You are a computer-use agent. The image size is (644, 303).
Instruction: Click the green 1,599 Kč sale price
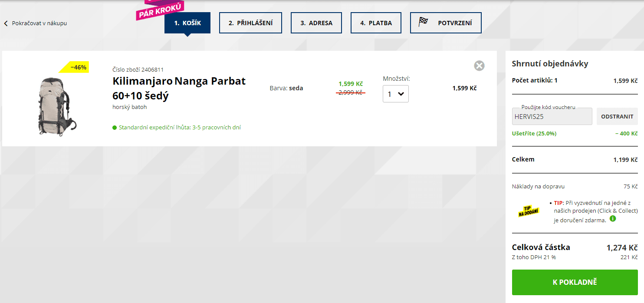pyautogui.click(x=351, y=84)
